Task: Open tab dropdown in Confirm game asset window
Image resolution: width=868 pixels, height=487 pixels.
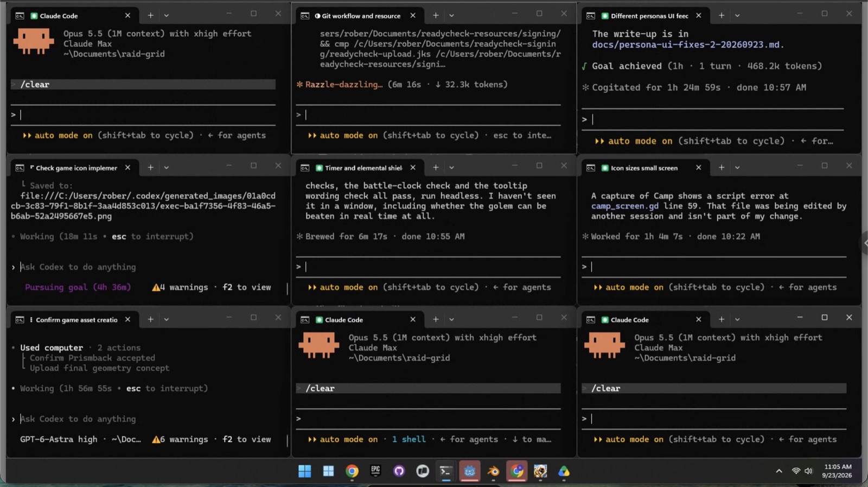Action: (x=167, y=320)
